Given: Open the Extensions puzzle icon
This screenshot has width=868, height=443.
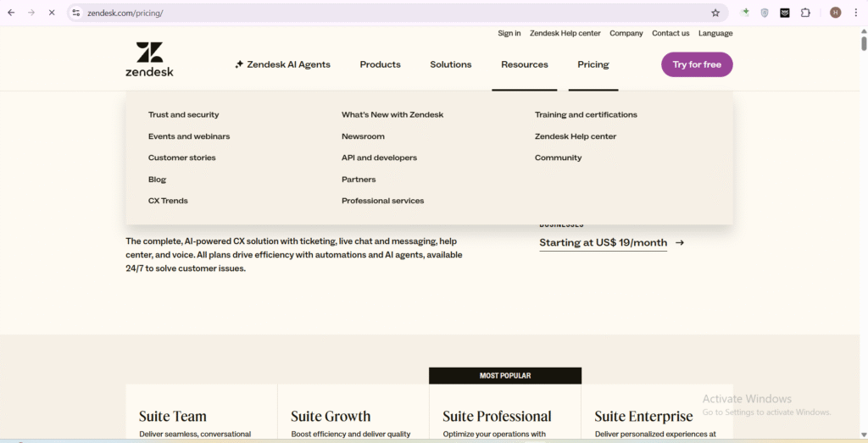Looking at the screenshot, I should pos(805,13).
